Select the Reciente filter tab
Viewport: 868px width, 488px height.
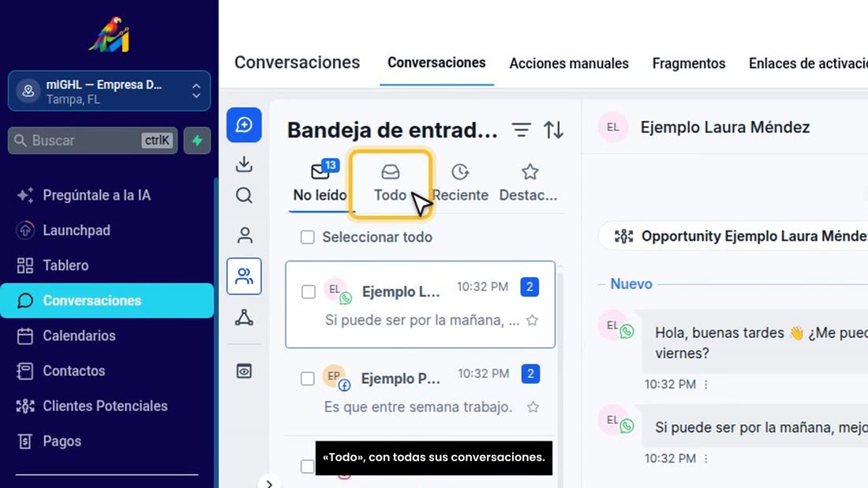pyautogui.click(x=460, y=183)
